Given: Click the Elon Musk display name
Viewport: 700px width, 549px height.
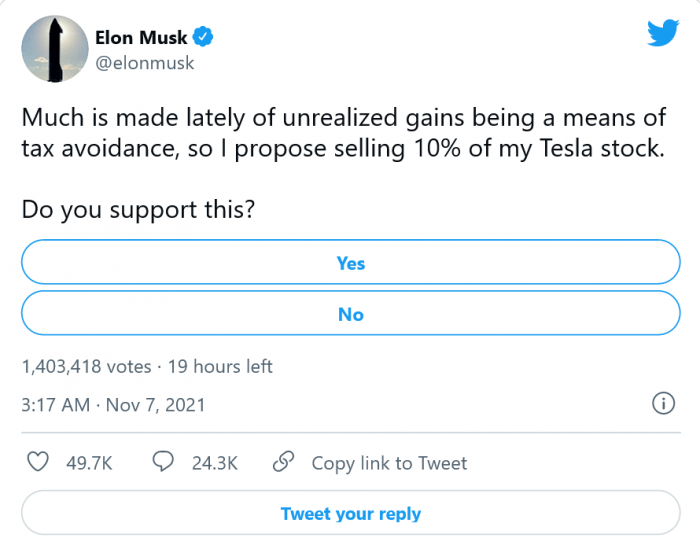Looking at the screenshot, I should click(x=140, y=38).
